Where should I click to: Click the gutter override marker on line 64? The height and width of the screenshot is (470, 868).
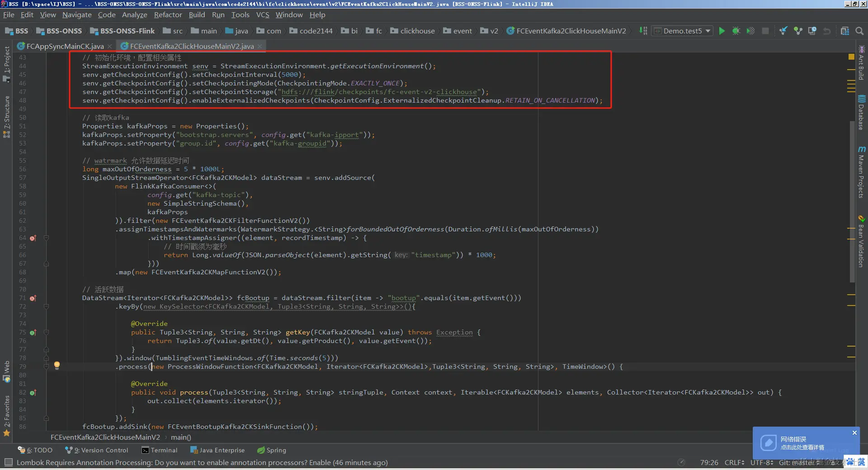(x=33, y=238)
